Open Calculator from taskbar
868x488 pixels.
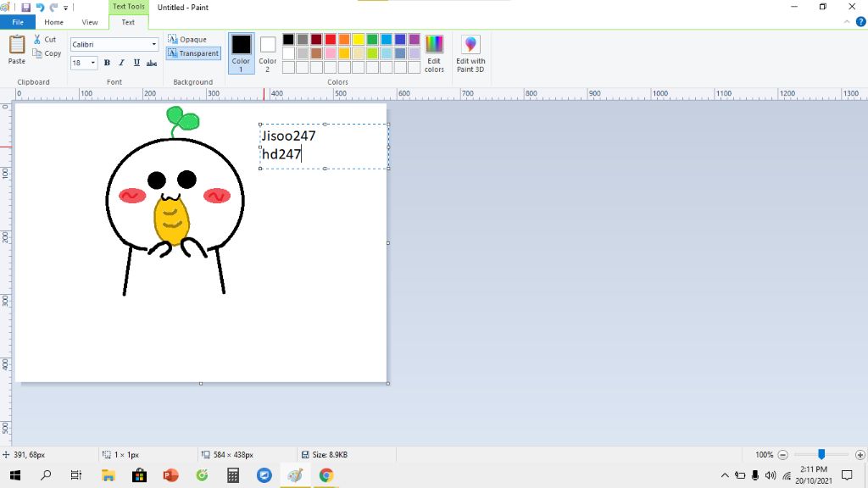click(x=233, y=475)
